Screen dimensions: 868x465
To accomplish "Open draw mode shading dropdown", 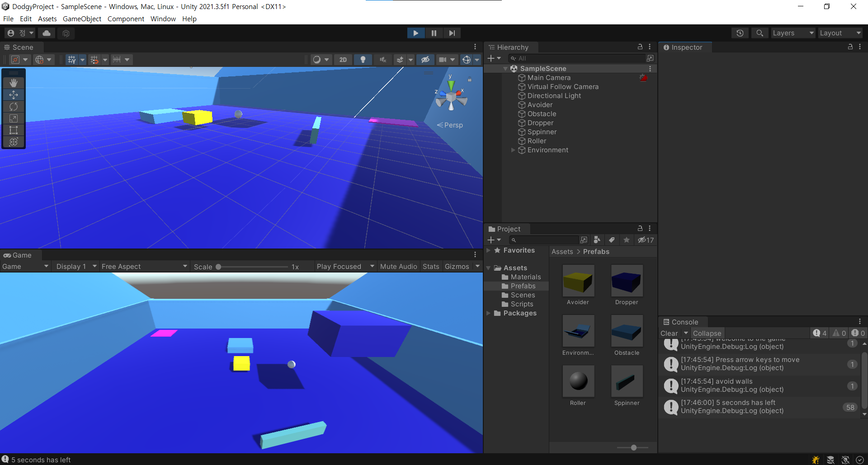I will [x=321, y=60].
